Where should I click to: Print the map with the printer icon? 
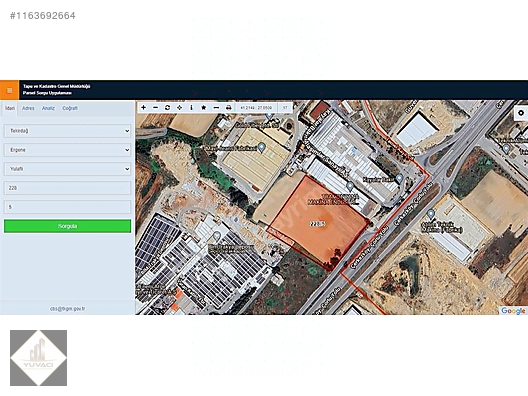(x=228, y=108)
